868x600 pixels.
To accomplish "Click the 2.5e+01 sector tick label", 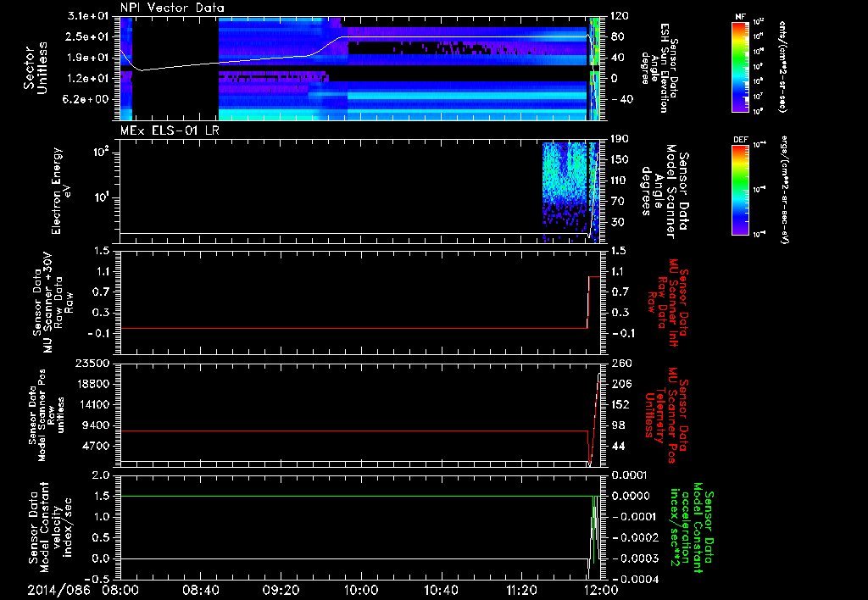I will click(87, 36).
